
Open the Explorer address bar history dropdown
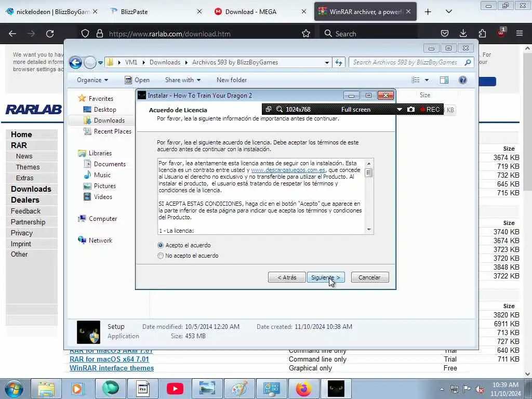click(x=327, y=62)
